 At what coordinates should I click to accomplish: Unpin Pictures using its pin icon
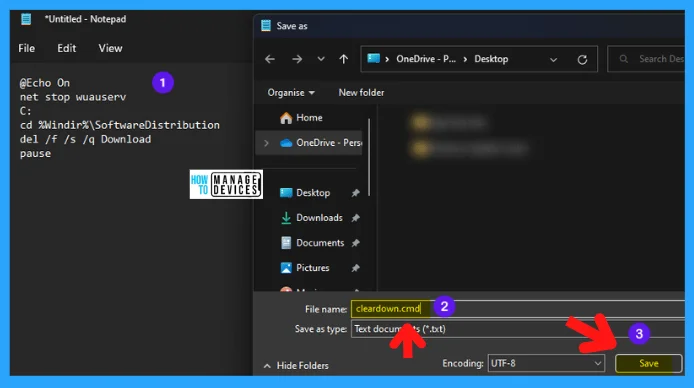(355, 268)
